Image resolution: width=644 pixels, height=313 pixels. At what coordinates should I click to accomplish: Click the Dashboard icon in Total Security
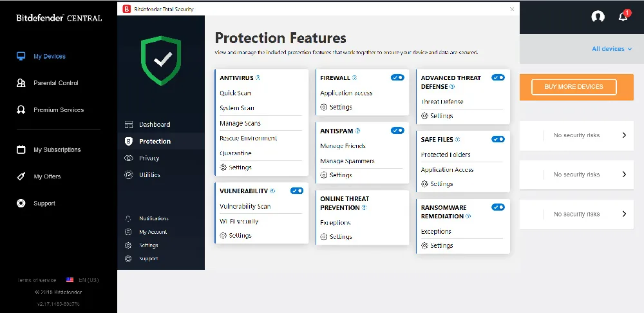coord(129,124)
